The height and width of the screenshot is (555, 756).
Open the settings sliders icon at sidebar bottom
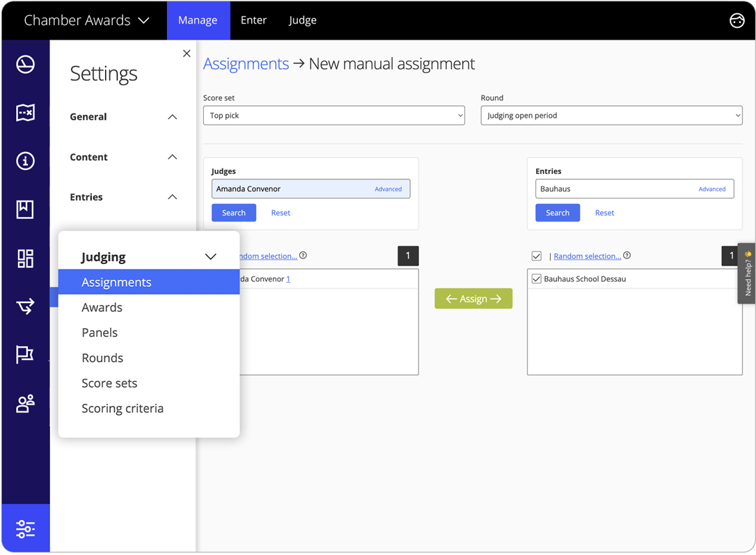[x=26, y=529]
